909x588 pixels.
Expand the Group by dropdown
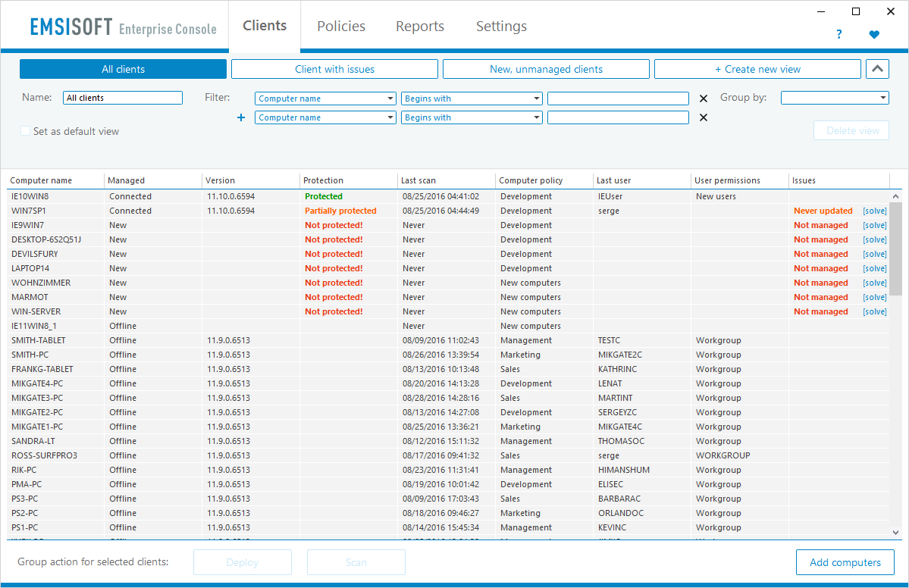coord(835,98)
